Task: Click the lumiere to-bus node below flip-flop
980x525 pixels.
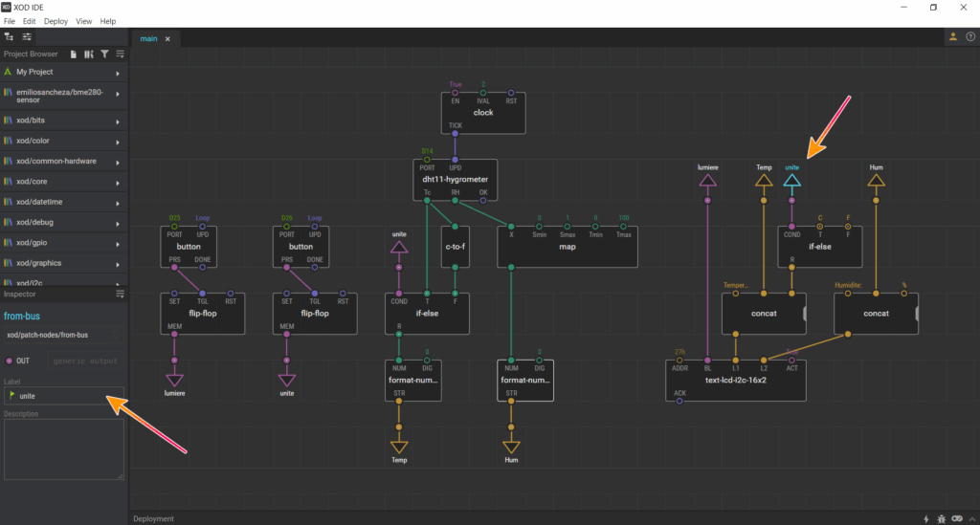Action: point(174,381)
